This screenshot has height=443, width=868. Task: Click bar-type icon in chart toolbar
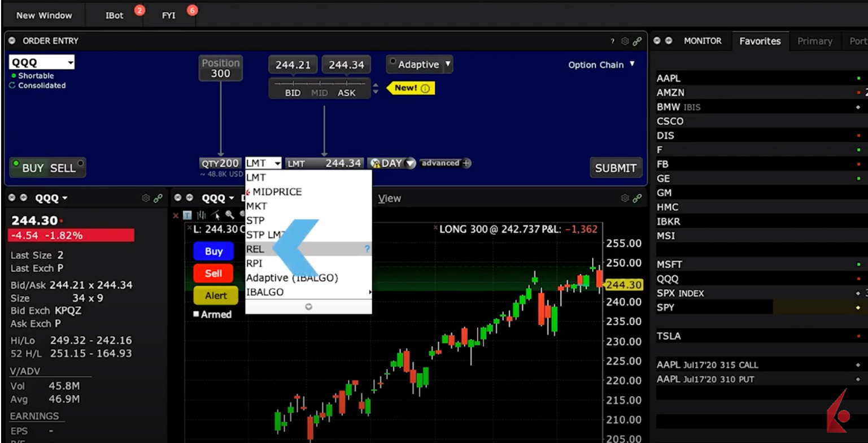coord(201,215)
